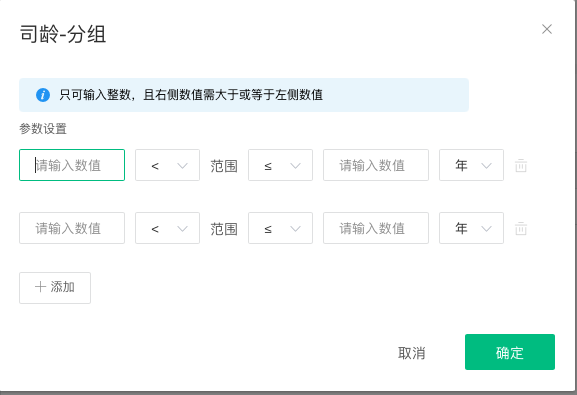
Task: Click the 添加 button to add a row
Action: (55, 288)
